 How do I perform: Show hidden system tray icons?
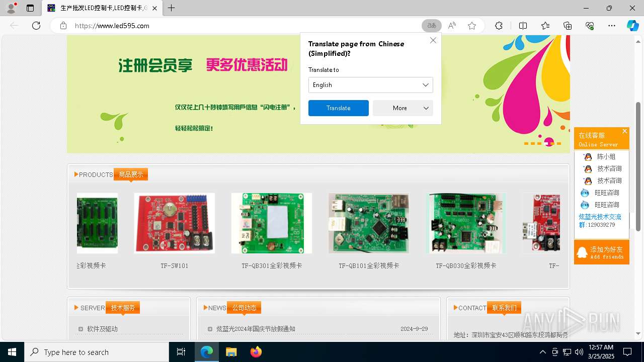click(x=542, y=352)
